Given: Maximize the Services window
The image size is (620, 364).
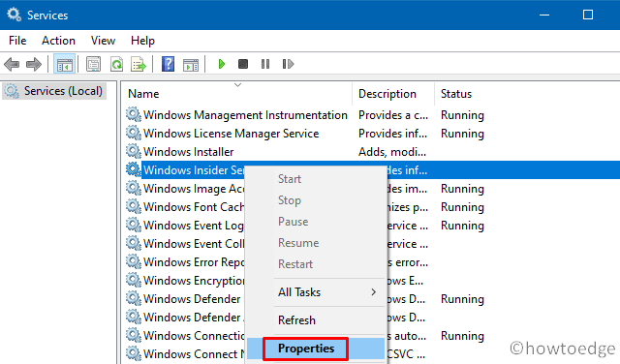Looking at the screenshot, I should pyautogui.click(x=588, y=15).
